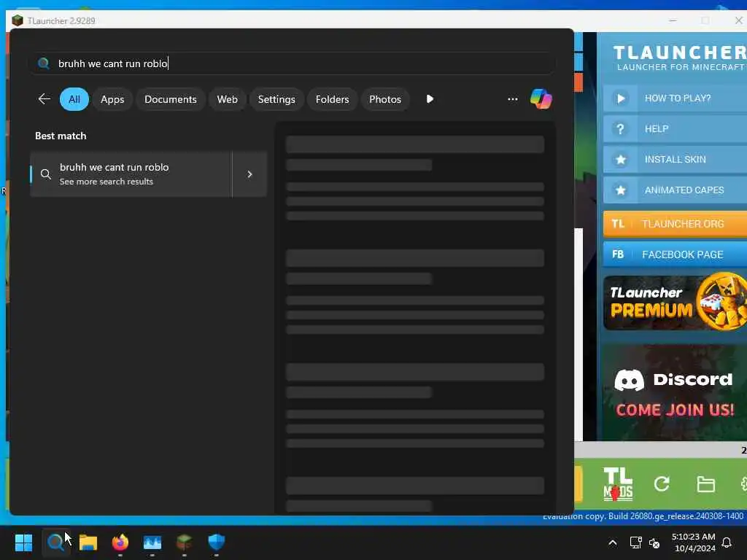Click the refresh icon in TLauncher bottom bar
This screenshot has height=560, width=747.
coord(662,484)
